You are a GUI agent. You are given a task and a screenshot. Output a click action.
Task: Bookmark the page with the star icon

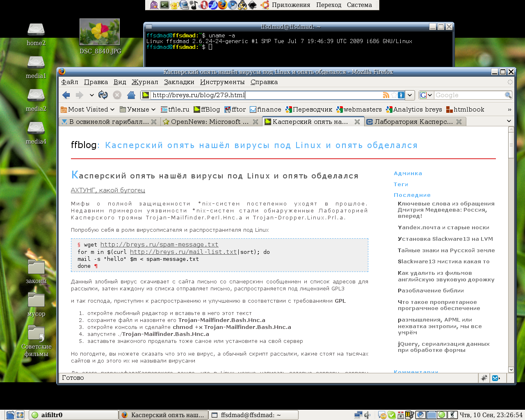(394, 95)
